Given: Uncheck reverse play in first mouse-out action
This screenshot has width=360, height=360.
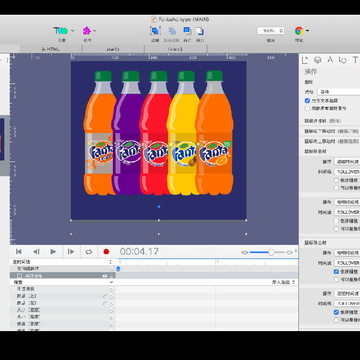Looking at the screenshot, I should pos(336,272).
